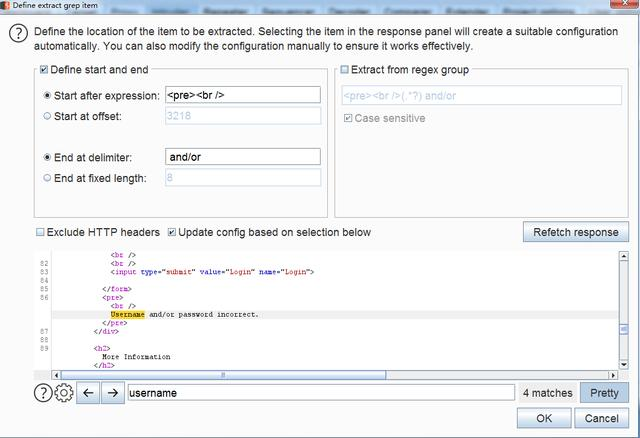
Task: Click 'More Information' text in response
Action: tap(136, 356)
